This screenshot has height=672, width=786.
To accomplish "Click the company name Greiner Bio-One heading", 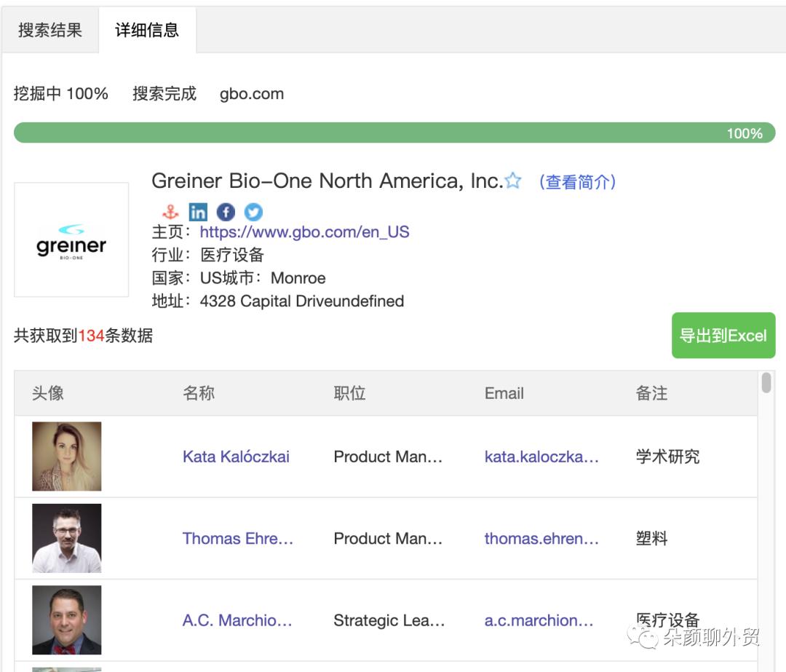I will pos(327,181).
